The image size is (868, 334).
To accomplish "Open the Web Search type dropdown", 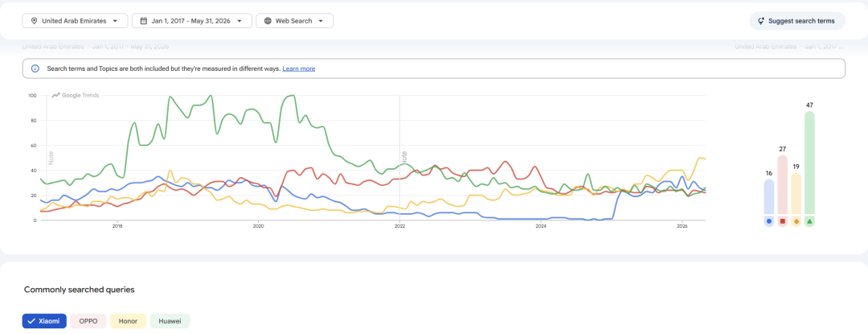I will pyautogui.click(x=295, y=21).
